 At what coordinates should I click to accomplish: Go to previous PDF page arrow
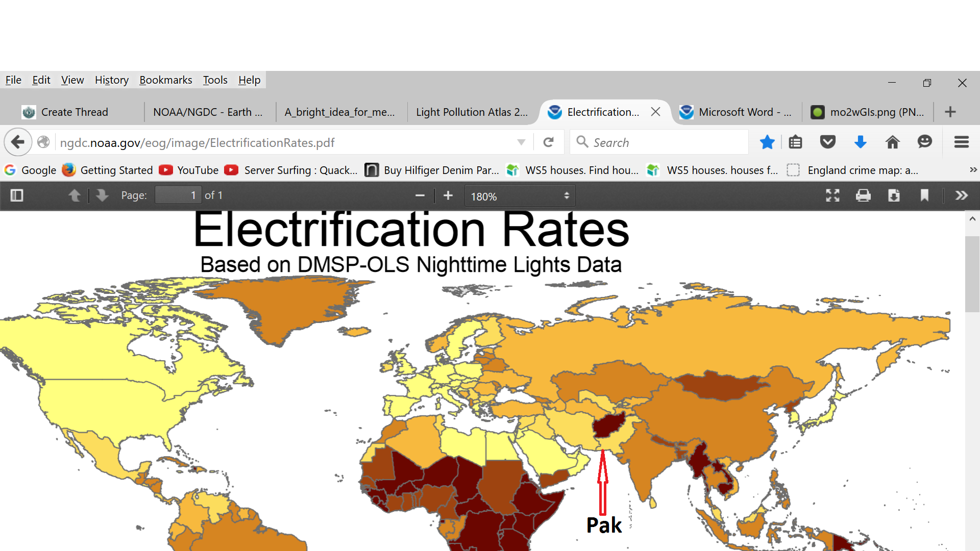(x=75, y=195)
